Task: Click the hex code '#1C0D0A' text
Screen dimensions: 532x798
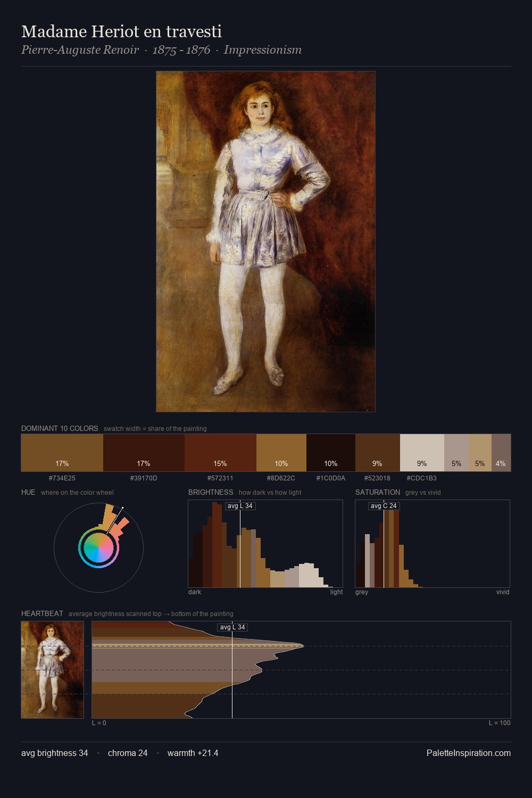Action: 331,478
